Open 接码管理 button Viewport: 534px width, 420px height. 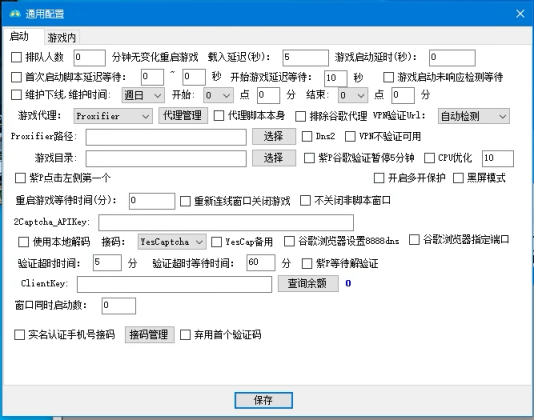pos(150,335)
